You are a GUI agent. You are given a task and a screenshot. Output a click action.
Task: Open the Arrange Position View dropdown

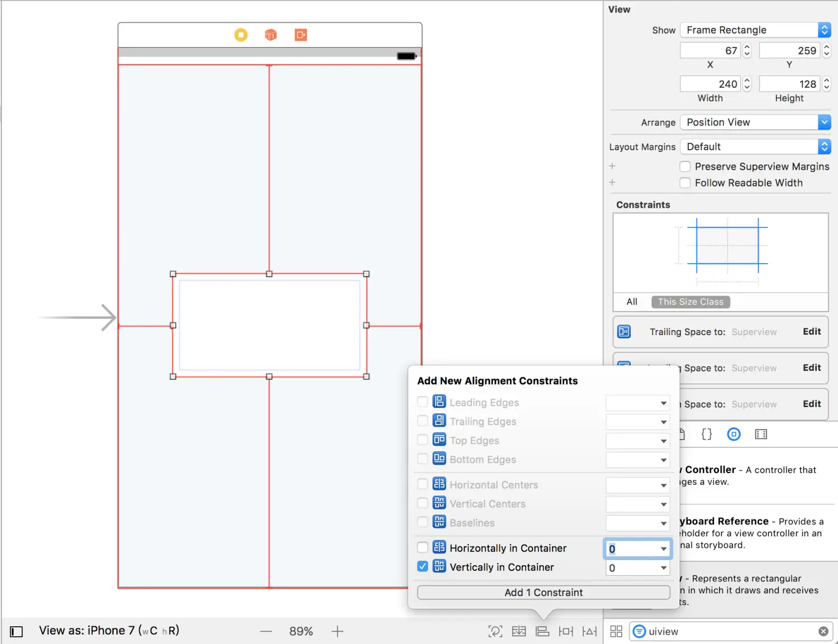point(755,122)
